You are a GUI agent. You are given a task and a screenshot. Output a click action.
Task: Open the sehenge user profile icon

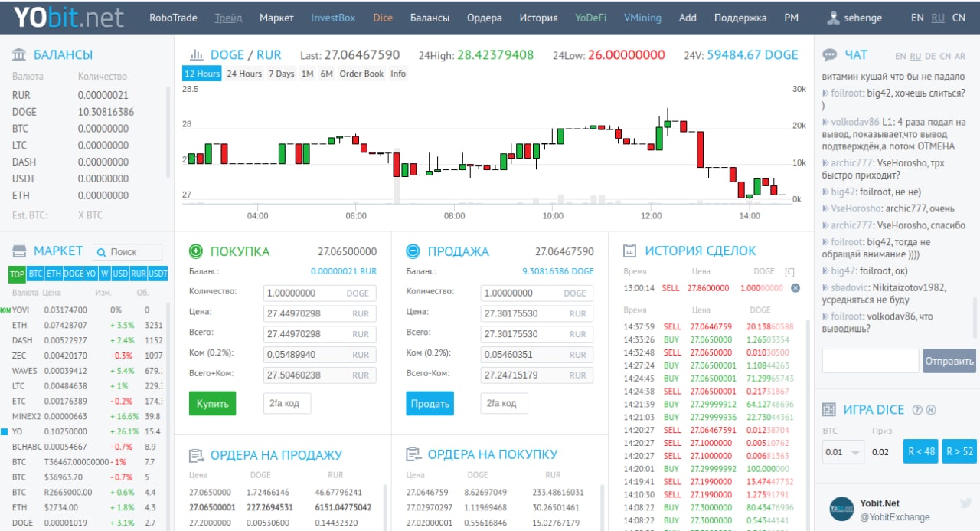[833, 18]
